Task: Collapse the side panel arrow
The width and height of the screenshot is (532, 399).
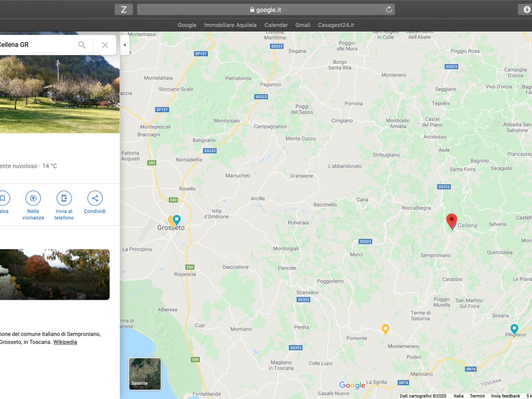Action: click(x=125, y=45)
